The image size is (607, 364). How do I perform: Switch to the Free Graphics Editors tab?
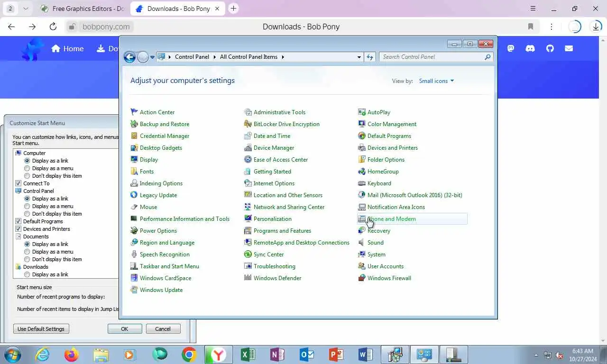(82, 9)
